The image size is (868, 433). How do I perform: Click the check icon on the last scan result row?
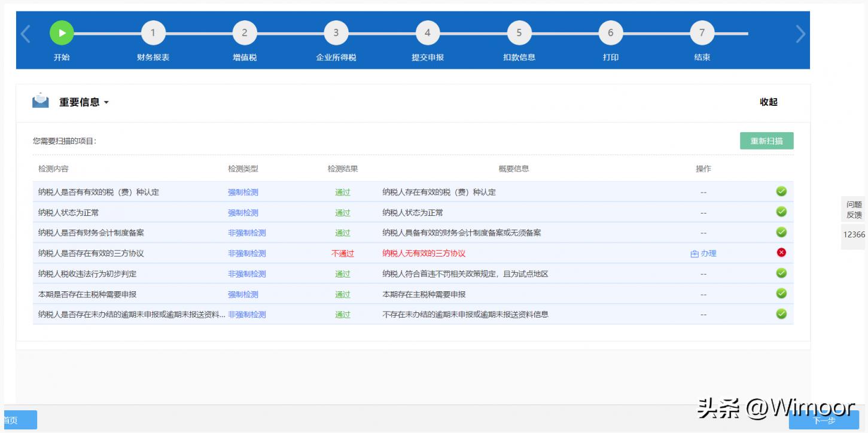click(781, 313)
